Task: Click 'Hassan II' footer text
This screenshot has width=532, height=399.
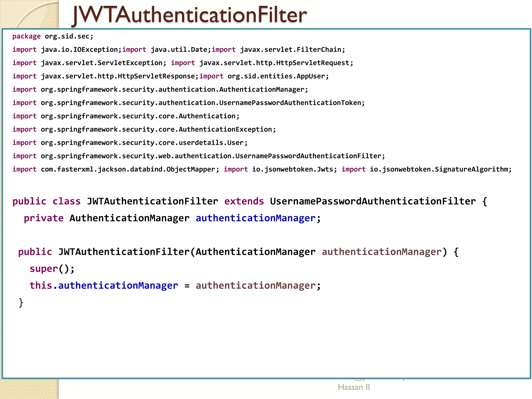Action: 354,387
